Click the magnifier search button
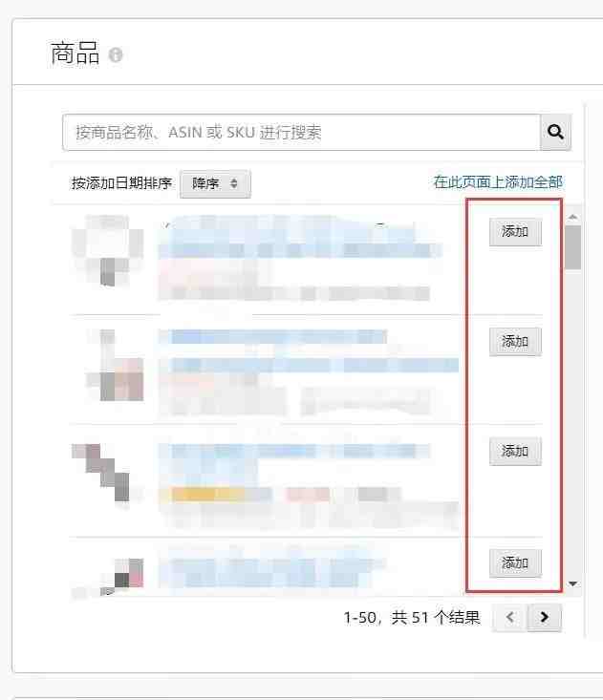 click(555, 132)
